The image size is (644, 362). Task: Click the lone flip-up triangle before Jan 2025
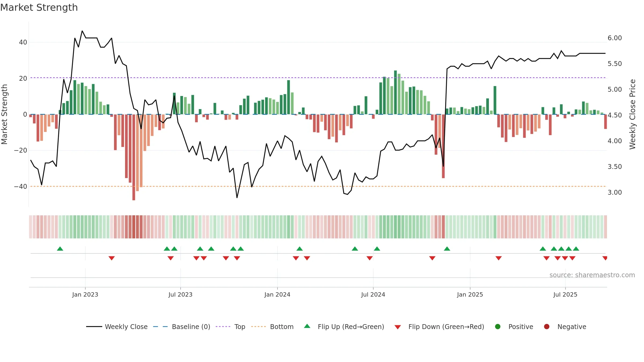[447, 249]
